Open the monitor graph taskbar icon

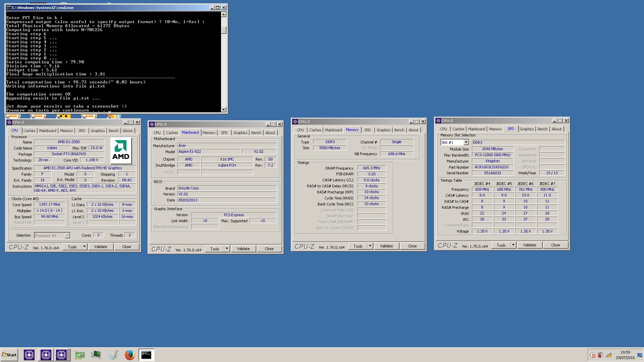coord(96,355)
